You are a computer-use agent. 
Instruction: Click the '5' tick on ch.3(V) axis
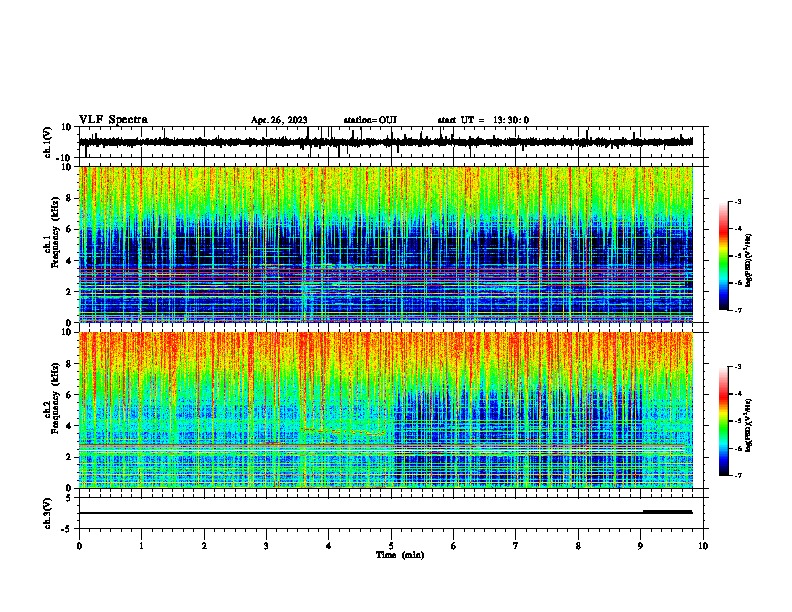70,498
